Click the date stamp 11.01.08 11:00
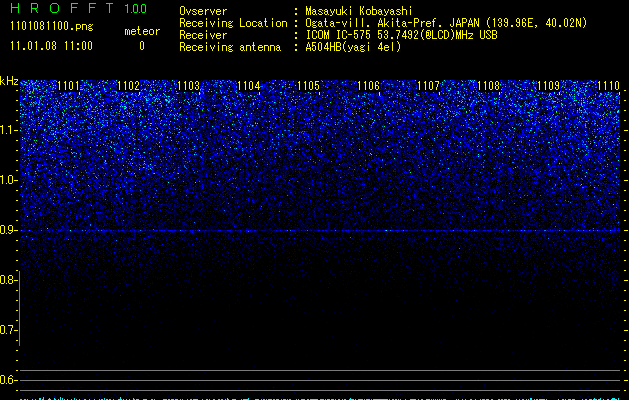Screen dimensions: 629x400 click(51, 46)
